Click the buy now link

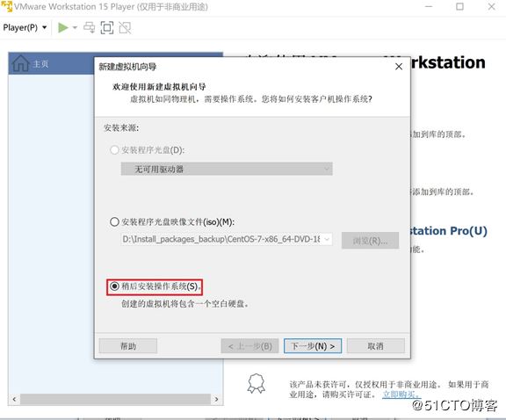(x=401, y=395)
